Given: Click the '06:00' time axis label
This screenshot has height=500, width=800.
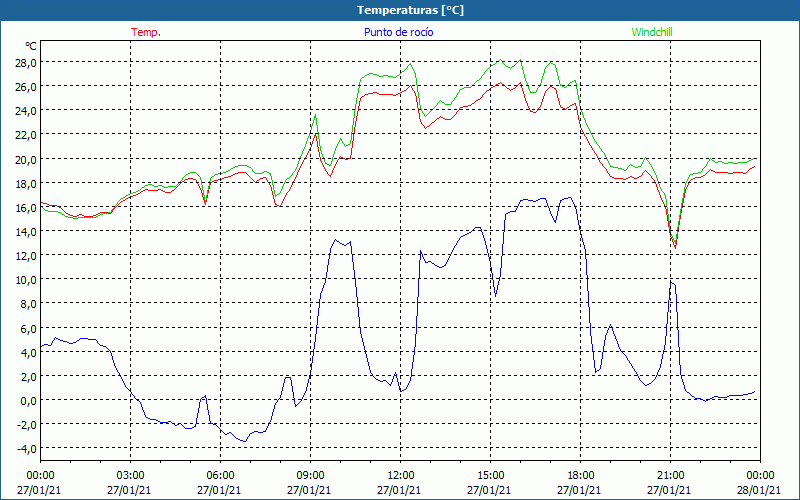Looking at the screenshot, I should (x=220, y=476).
